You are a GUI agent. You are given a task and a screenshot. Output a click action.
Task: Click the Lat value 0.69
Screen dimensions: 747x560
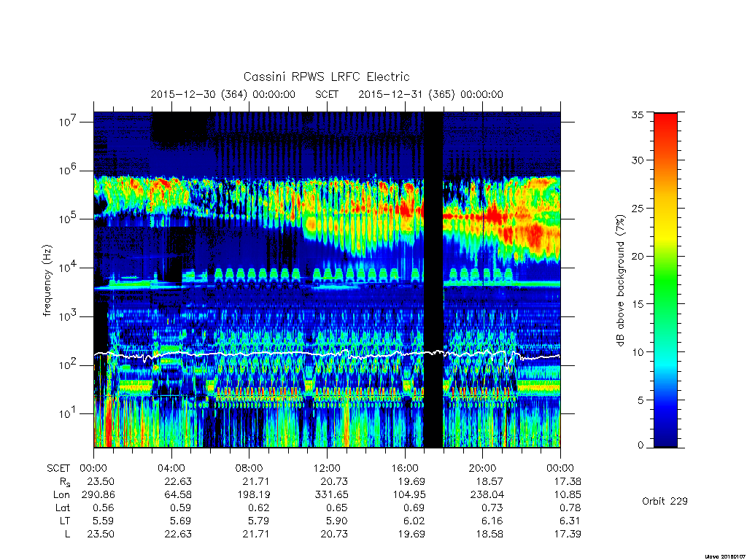tap(411, 507)
